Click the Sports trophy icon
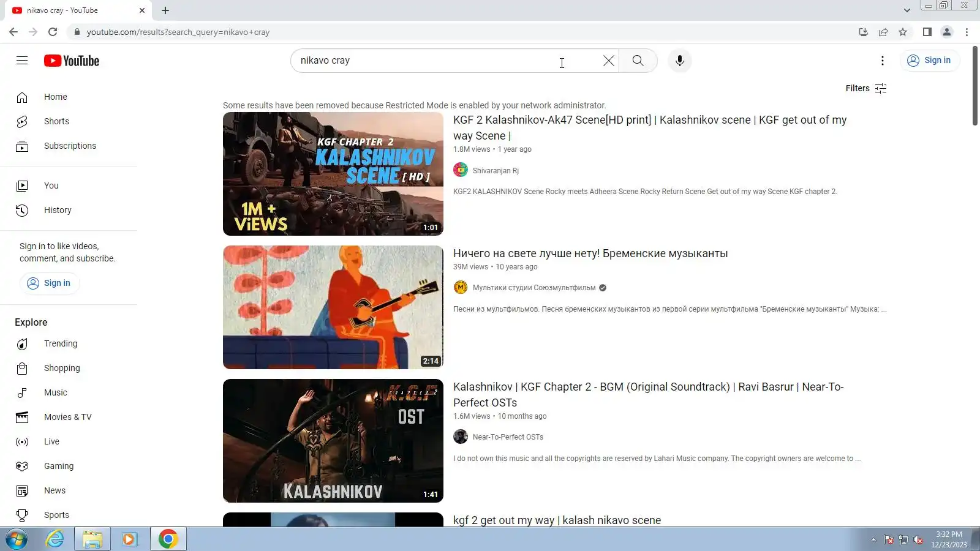The width and height of the screenshot is (980, 551). click(x=22, y=515)
